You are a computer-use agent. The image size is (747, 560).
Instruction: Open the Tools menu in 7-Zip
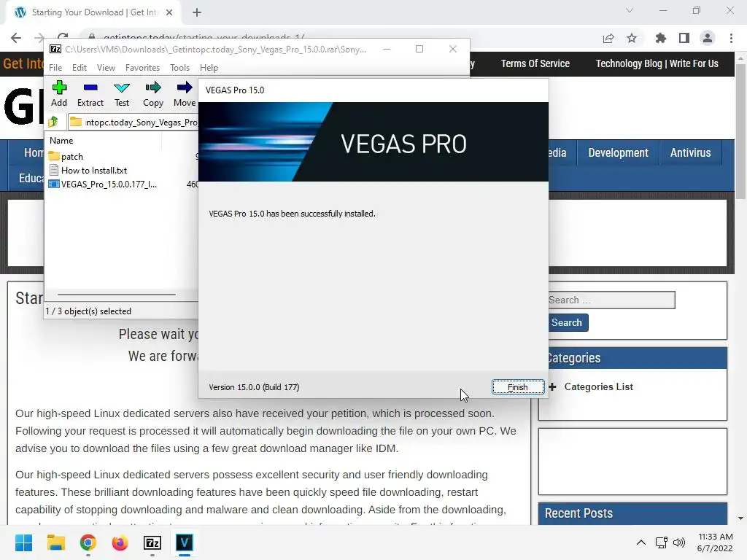[179, 68]
